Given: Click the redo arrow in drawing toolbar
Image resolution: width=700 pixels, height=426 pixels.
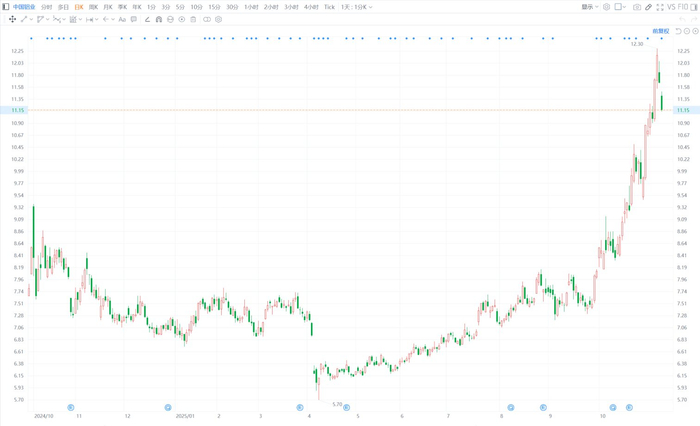Looking at the screenshot, I should tap(694, 19).
